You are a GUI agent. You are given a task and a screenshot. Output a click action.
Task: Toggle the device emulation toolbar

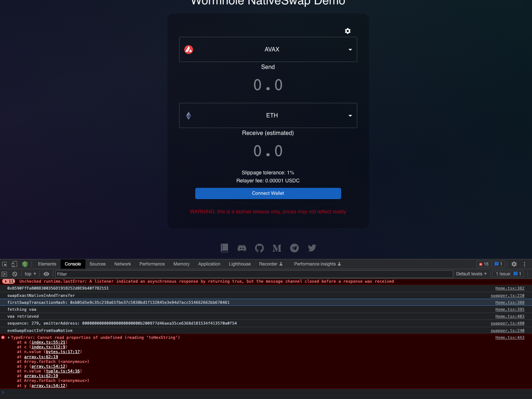14,264
